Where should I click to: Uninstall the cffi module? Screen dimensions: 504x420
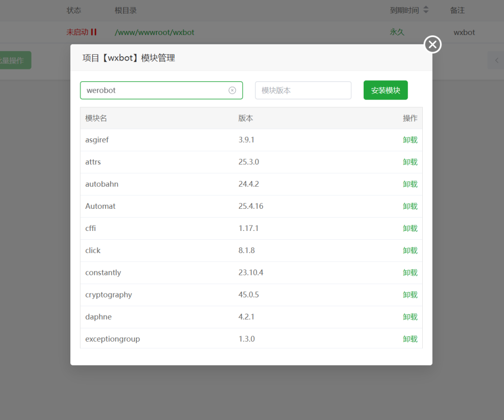tap(409, 228)
